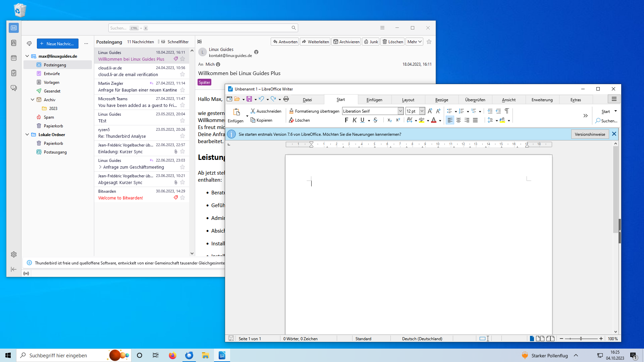
Task: Expand the Anfrage zum Geschäftsmeeting thread
Action: coord(100,167)
